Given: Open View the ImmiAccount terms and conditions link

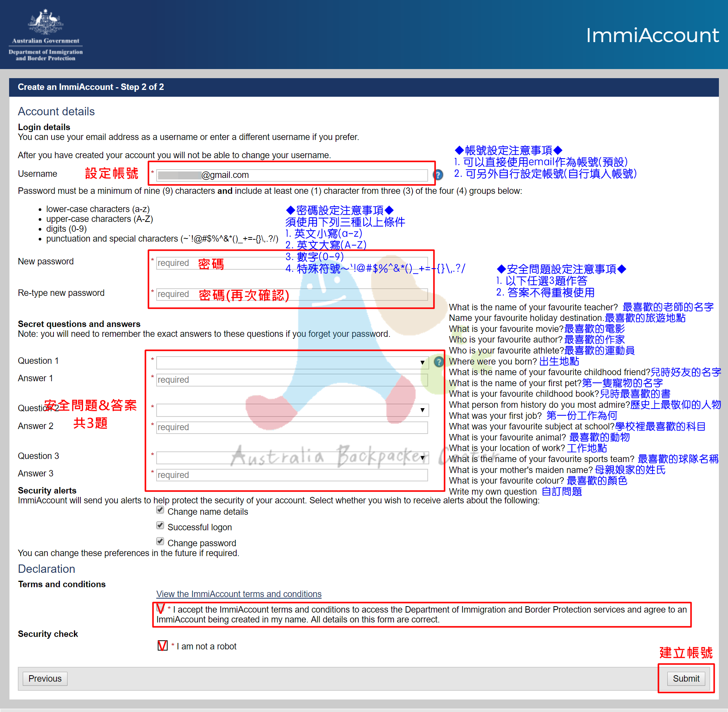Looking at the screenshot, I should 239,594.
